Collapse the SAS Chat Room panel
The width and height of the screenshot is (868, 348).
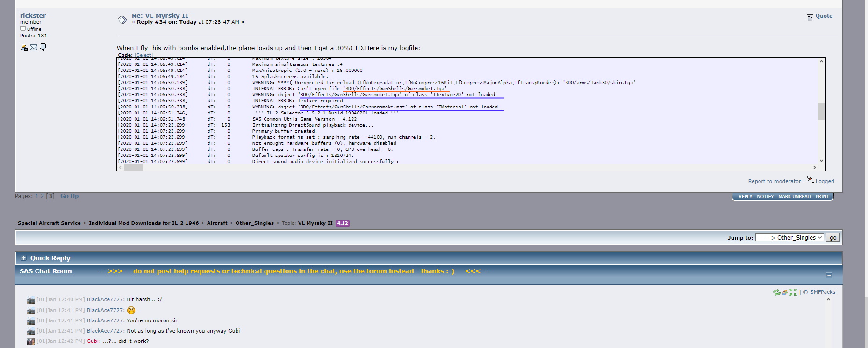[x=829, y=276]
